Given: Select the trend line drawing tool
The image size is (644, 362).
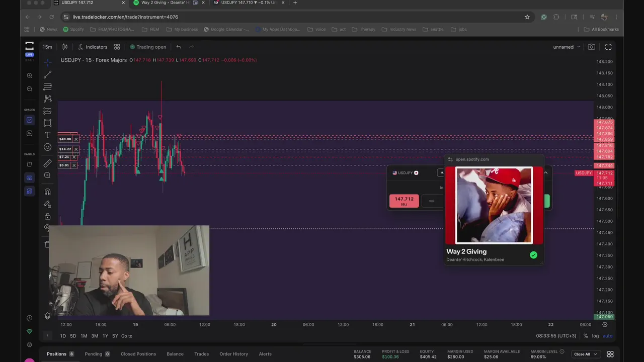Looking at the screenshot, I should pyautogui.click(x=47, y=75).
